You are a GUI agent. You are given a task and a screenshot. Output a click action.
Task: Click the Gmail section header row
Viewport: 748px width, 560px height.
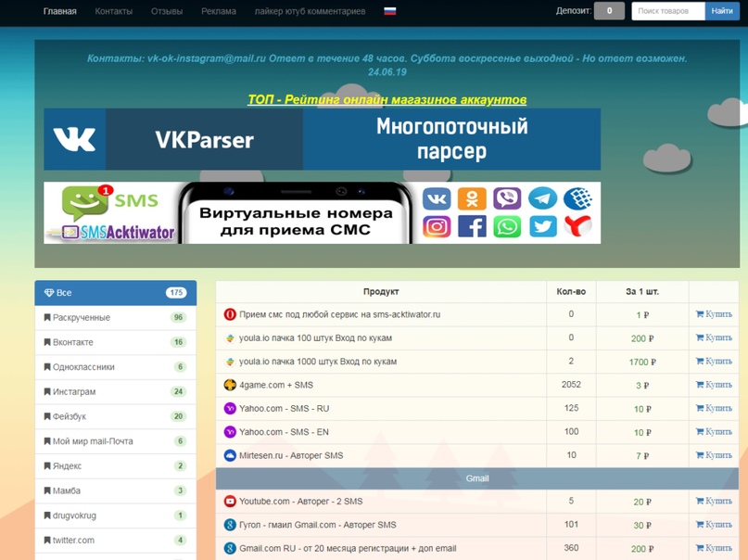click(x=477, y=478)
